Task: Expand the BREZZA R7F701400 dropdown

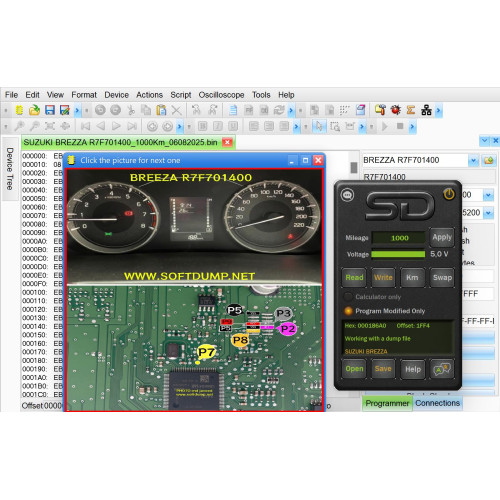Action: 473,160
